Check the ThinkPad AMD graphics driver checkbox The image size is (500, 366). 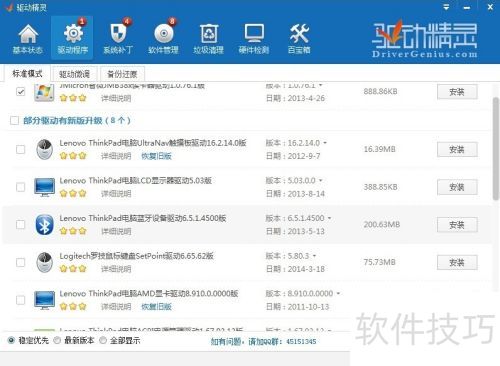tap(21, 300)
